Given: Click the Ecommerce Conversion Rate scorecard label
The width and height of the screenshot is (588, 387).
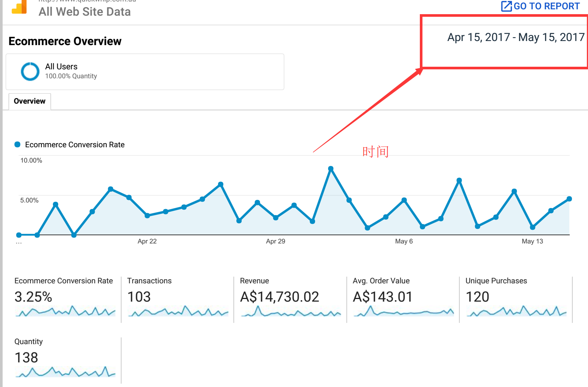Looking at the screenshot, I should click(64, 281).
